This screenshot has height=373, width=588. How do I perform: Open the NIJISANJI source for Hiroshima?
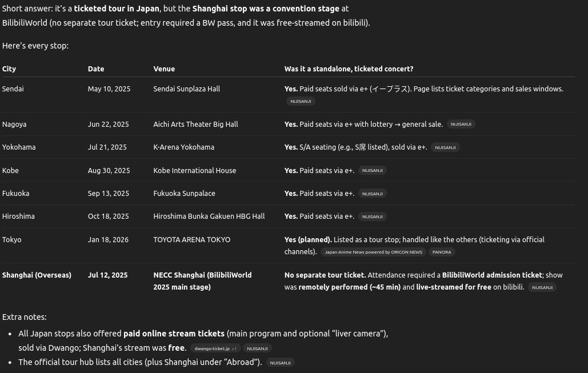click(372, 216)
